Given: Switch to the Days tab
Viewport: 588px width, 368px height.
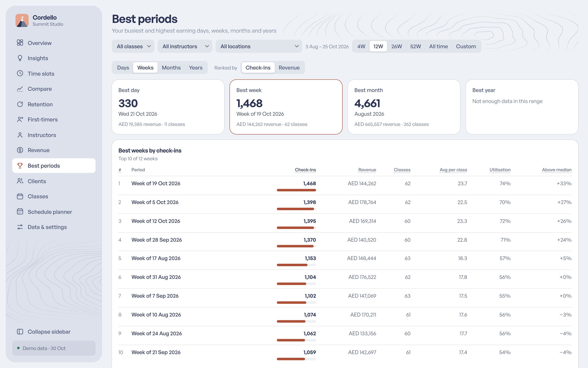Looking at the screenshot, I should pos(123,68).
